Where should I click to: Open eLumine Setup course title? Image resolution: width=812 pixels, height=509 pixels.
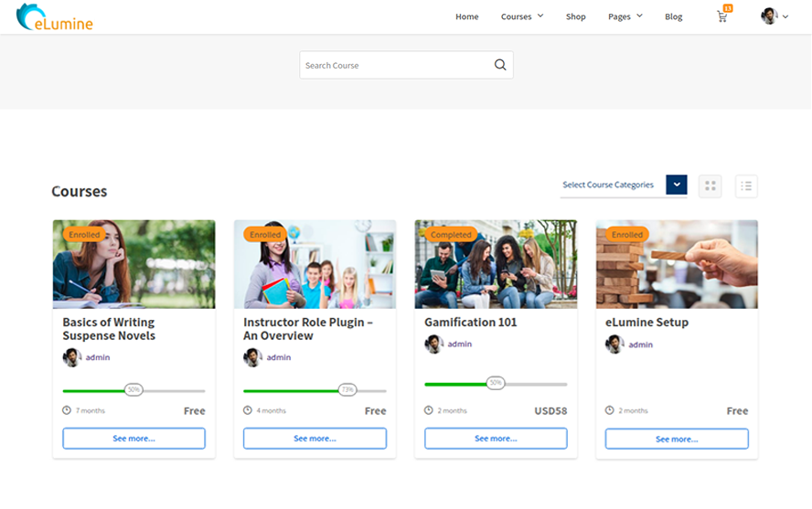click(x=646, y=323)
